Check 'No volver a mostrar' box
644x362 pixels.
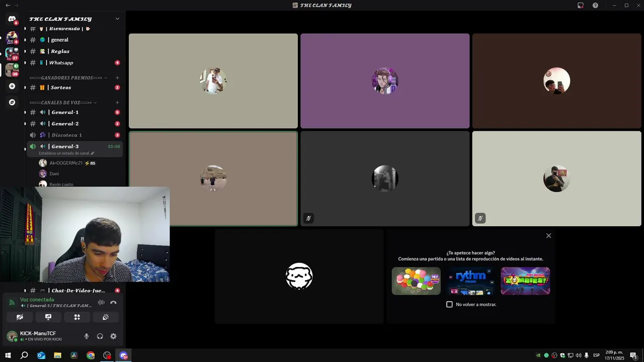point(449,305)
